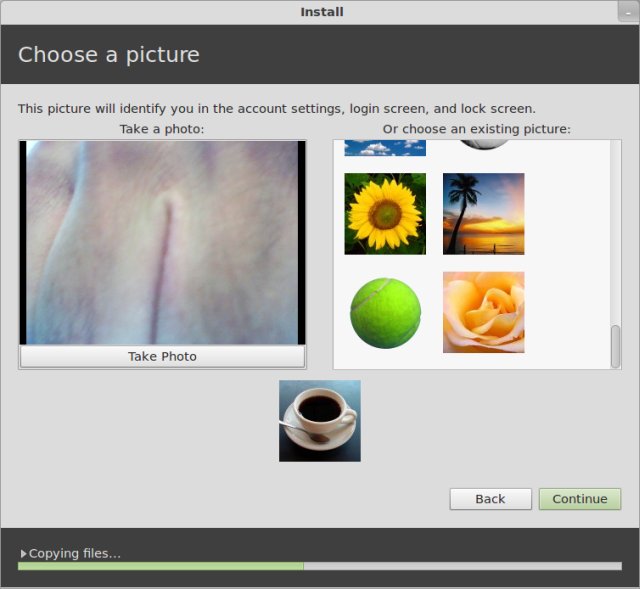Click the webcam preview image
640x589 pixels.
click(x=162, y=242)
